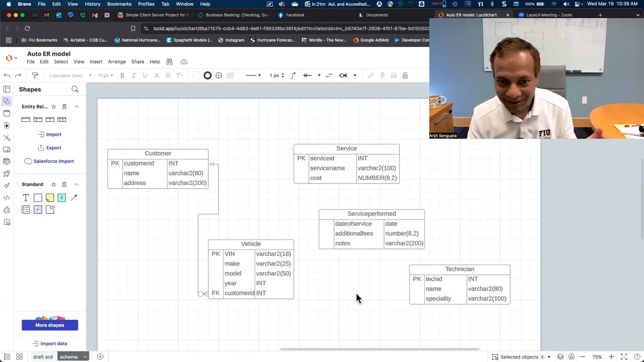Screen dimensions: 644x362
Task: Open the Lucid logo home dropdown
Action: pyautogui.click(x=11, y=58)
